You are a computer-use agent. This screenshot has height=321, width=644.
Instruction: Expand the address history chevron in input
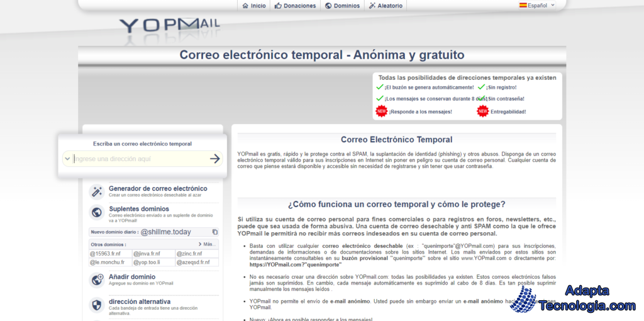pos(67,159)
